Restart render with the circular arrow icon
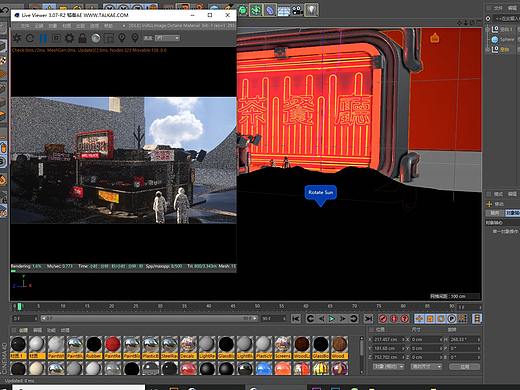The width and height of the screenshot is (520, 390). tap(30, 38)
